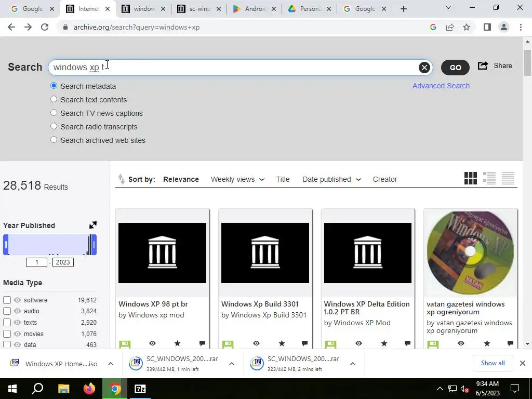Check the movies media type
This screenshot has height=399, width=532.
7,334
